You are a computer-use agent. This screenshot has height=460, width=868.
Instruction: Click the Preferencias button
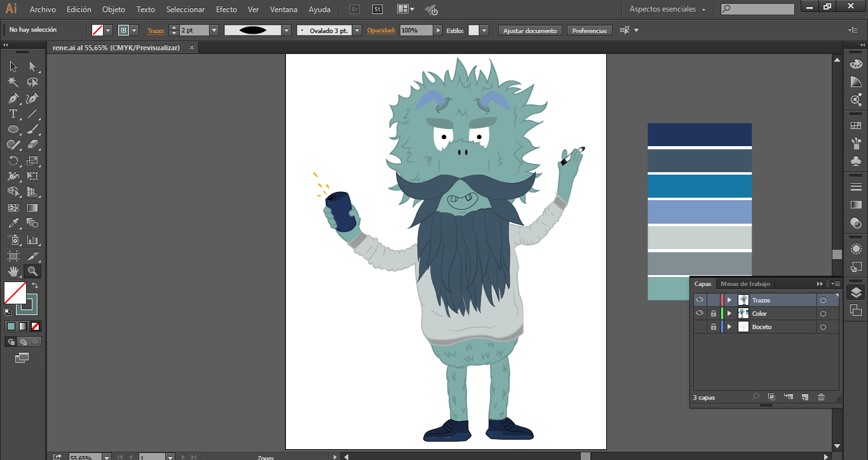[589, 30]
